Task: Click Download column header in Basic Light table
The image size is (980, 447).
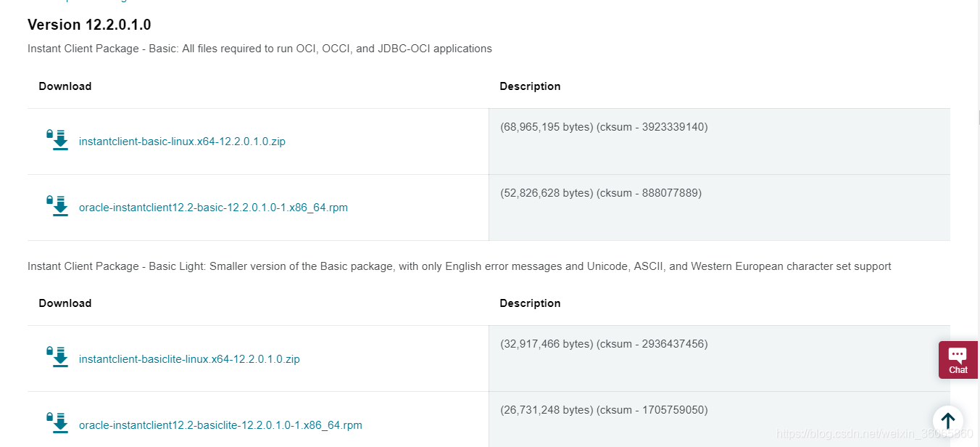Action: point(65,303)
